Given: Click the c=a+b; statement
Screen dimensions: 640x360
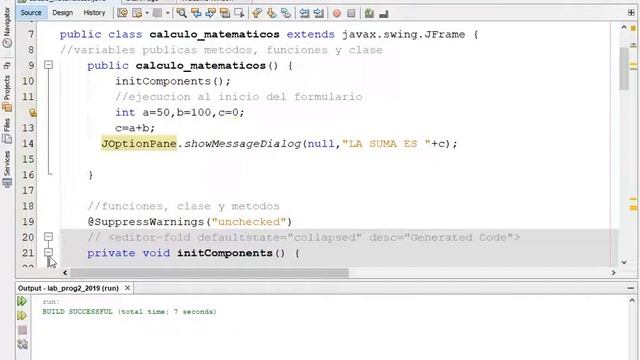Looking at the screenshot, I should (x=135, y=128).
